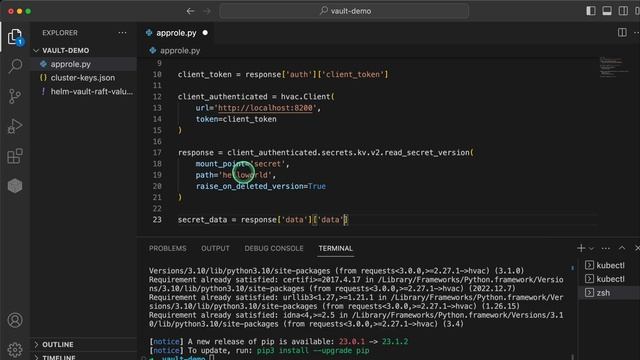Viewport: 640px width, 360px height.
Task: Click read_secret_version on line 17
Action: coord(427,152)
